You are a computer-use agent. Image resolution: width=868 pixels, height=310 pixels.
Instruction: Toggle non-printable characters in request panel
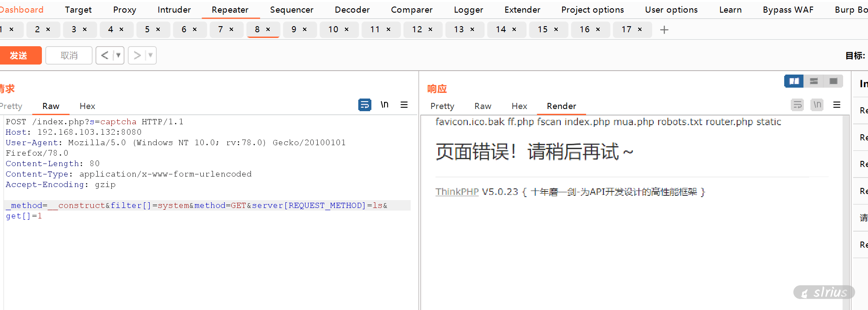384,105
